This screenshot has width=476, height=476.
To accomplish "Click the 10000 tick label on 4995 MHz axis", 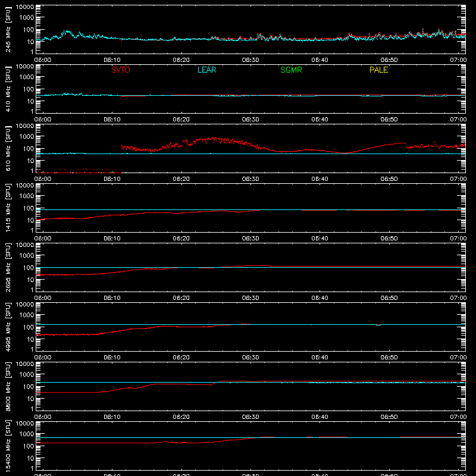I will [25, 305].
